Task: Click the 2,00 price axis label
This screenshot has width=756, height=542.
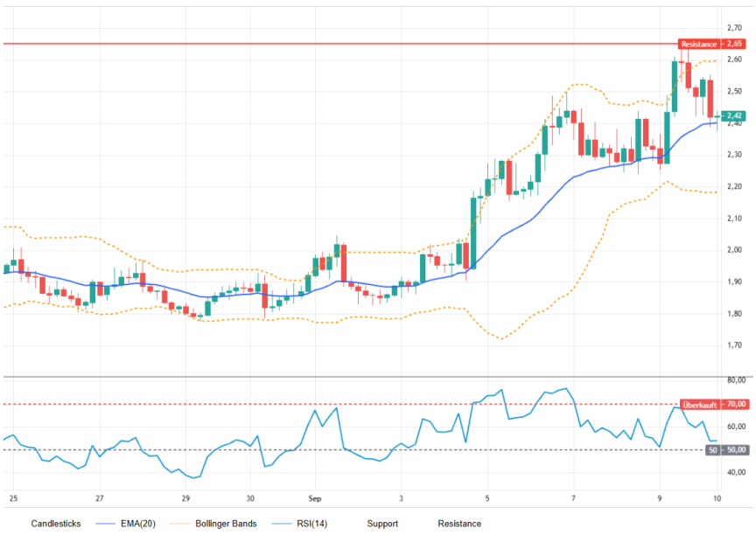Action: coord(735,250)
